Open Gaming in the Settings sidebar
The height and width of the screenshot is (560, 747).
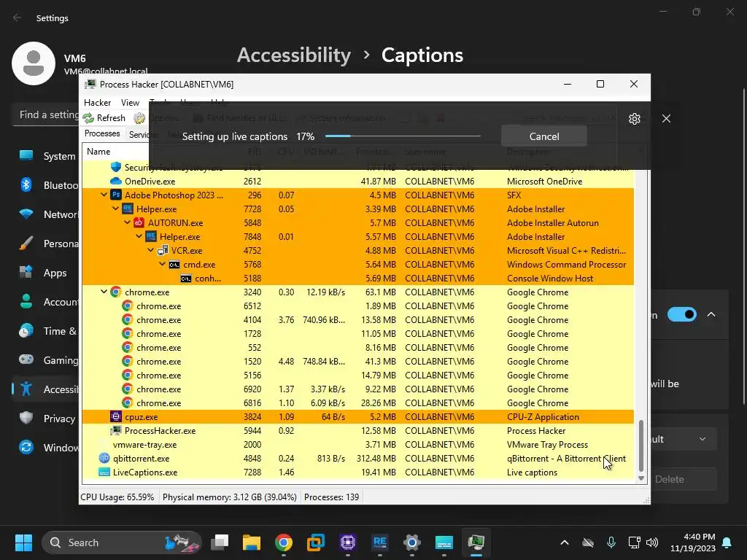point(47,360)
